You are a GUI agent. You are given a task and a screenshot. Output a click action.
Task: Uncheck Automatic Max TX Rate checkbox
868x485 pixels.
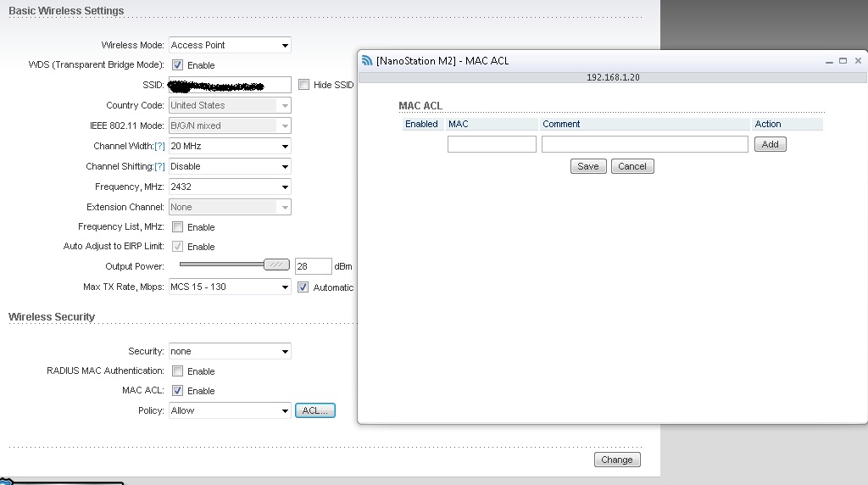click(x=303, y=287)
